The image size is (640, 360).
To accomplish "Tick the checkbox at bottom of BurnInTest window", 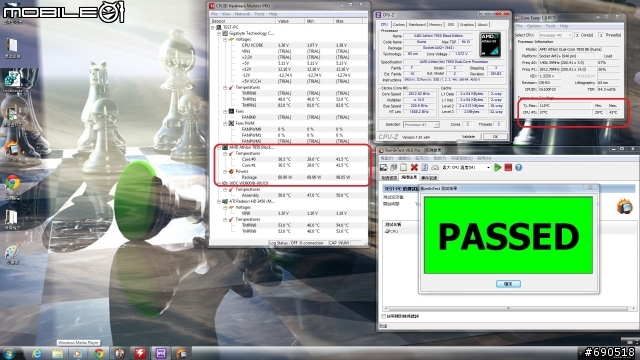I will pos(383,316).
